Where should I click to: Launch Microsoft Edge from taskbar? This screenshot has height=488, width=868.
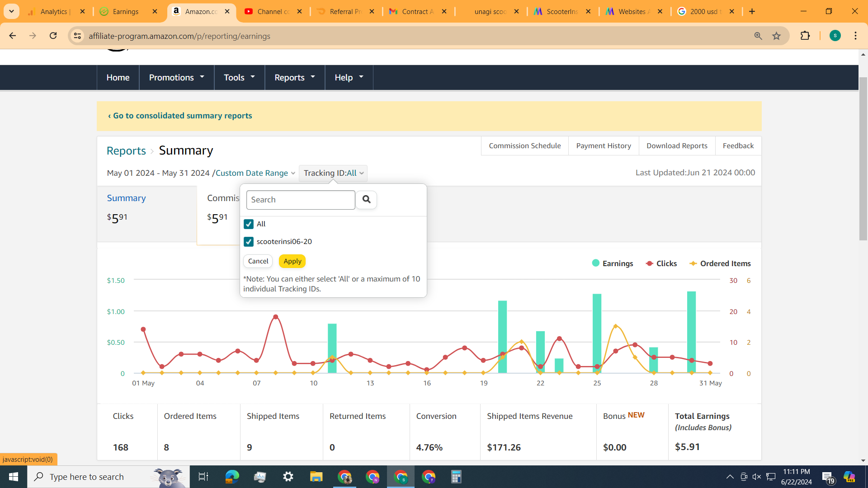click(x=232, y=477)
